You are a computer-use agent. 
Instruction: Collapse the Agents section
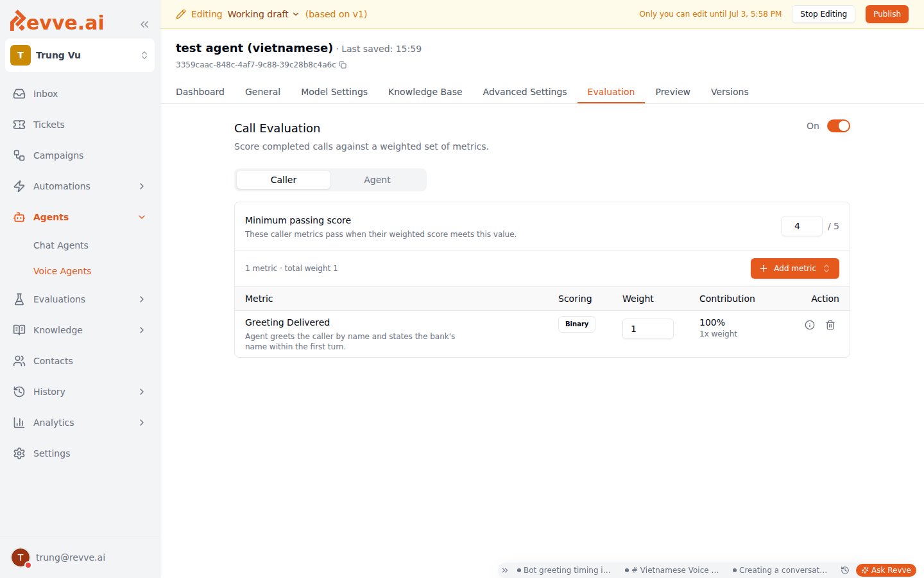click(x=142, y=217)
